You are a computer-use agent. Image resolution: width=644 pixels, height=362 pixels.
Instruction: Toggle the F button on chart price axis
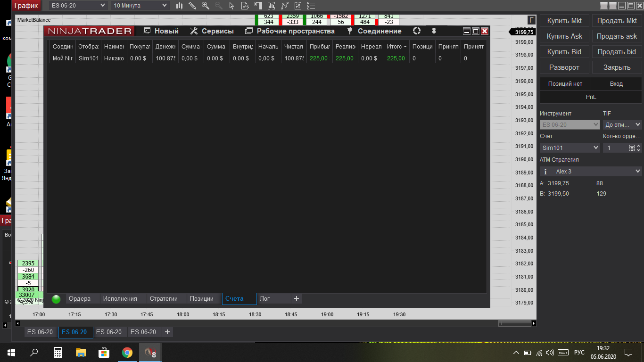click(x=531, y=20)
